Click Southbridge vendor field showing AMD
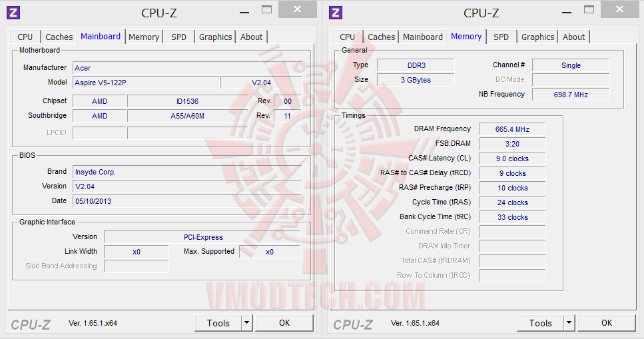644x339 pixels. pos(99,116)
